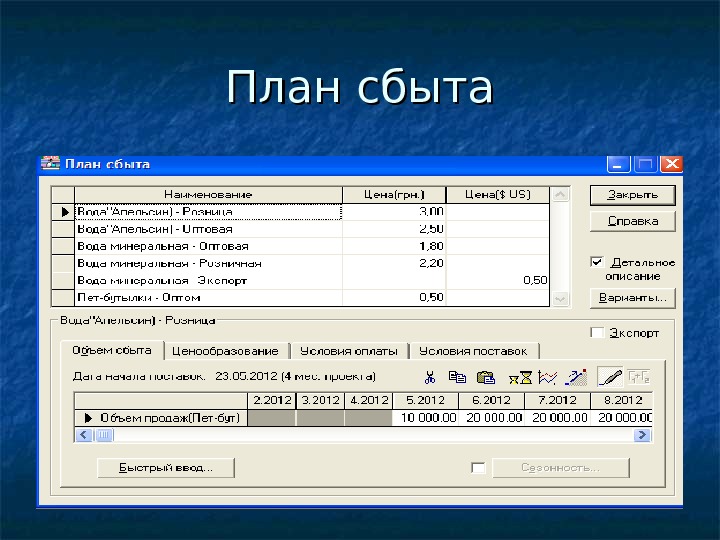The height and width of the screenshot is (540, 720).
Task: Click the greyed-out formula icon next to pen
Action: pyautogui.click(x=639, y=377)
